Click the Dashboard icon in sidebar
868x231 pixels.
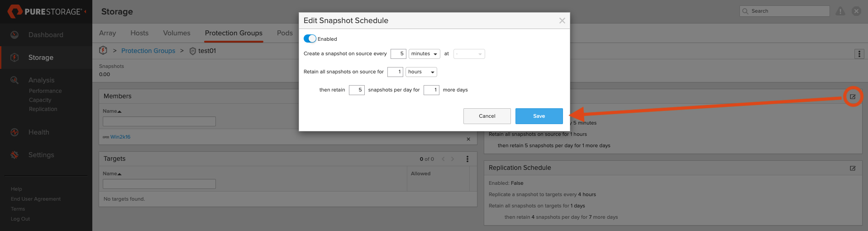coord(14,35)
